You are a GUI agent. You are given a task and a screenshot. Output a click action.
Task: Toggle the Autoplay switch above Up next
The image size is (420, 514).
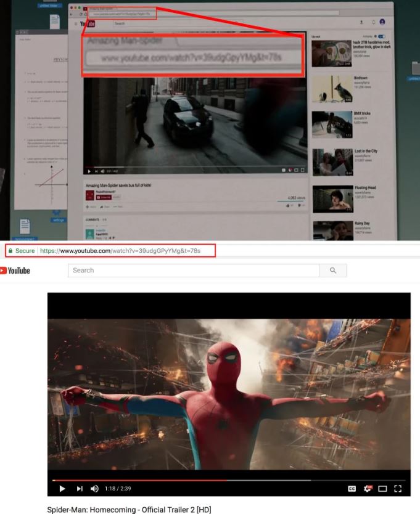[382, 37]
